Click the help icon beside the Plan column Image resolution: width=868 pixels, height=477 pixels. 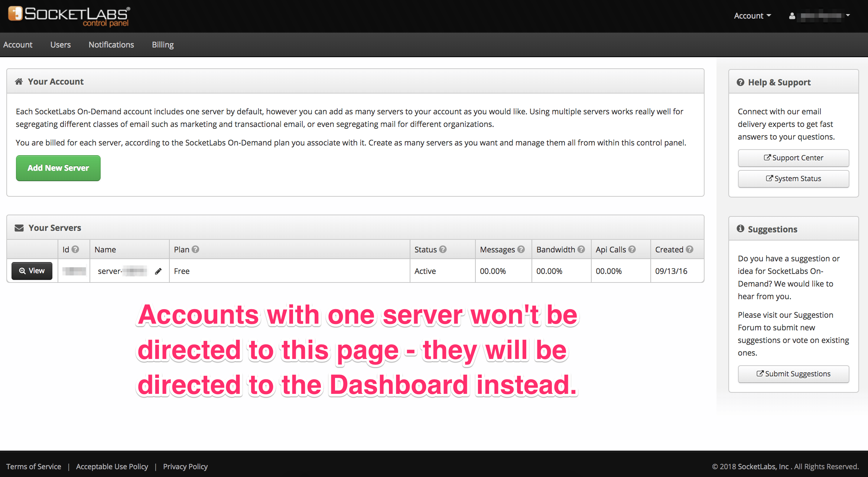pyautogui.click(x=196, y=249)
